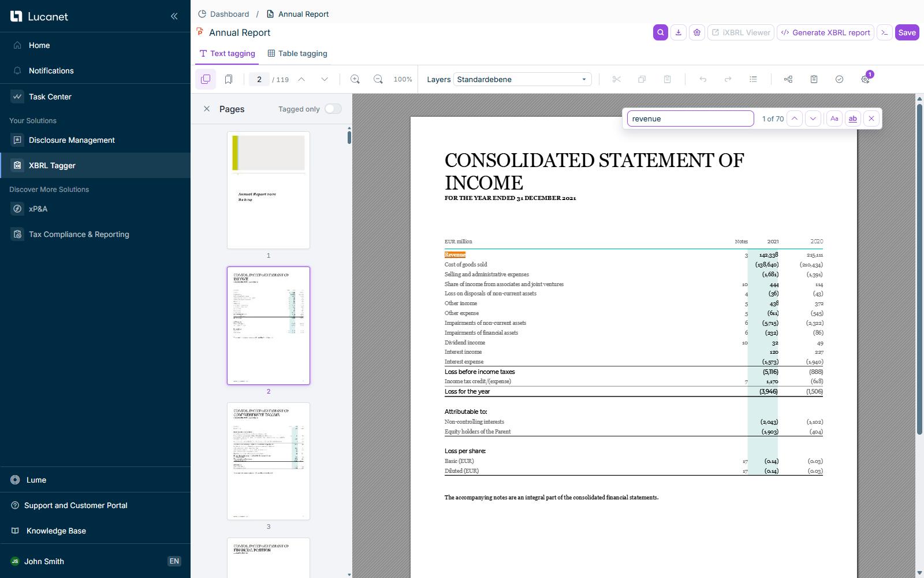Image resolution: width=924 pixels, height=578 pixels.
Task: Open the bookmarks panel icon
Action: (229, 79)
